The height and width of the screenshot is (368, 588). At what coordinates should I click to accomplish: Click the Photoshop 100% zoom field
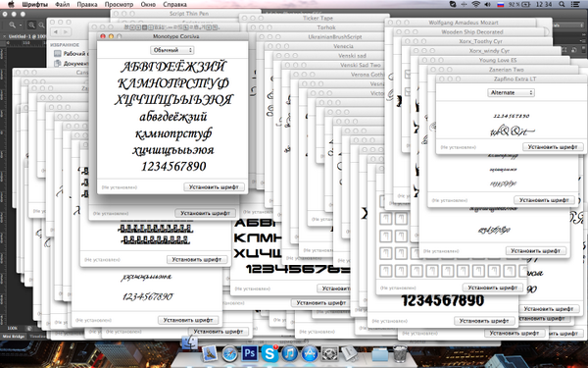(13, 328)
